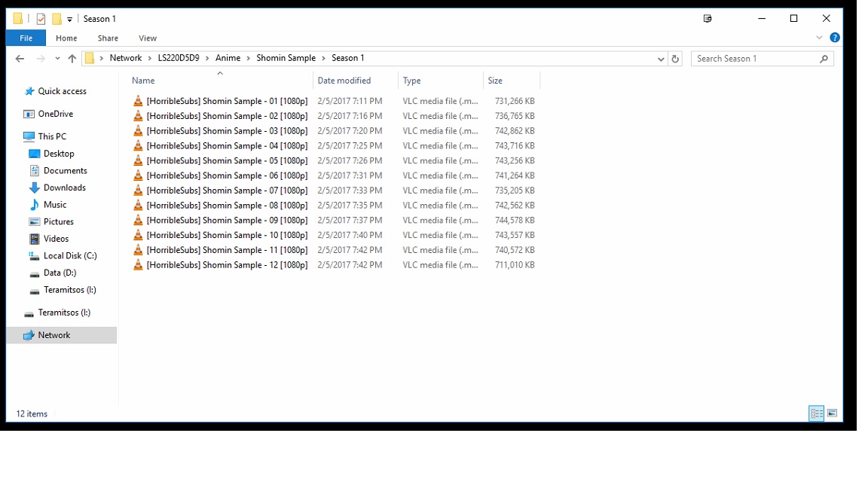Click the address bar folder icon
Image resolution: width=868 pixels, height=488 pixels.
click(90, 58)
